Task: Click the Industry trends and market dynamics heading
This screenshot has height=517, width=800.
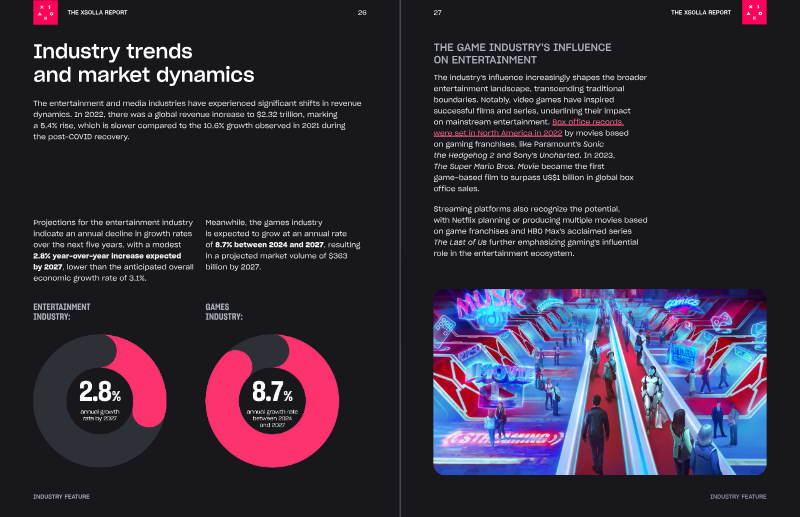Action: pyautogui.click(x=143, y=63)
